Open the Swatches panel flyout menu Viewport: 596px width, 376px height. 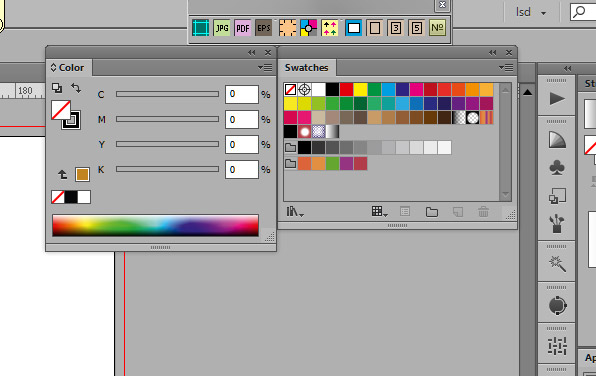(506, 68)
